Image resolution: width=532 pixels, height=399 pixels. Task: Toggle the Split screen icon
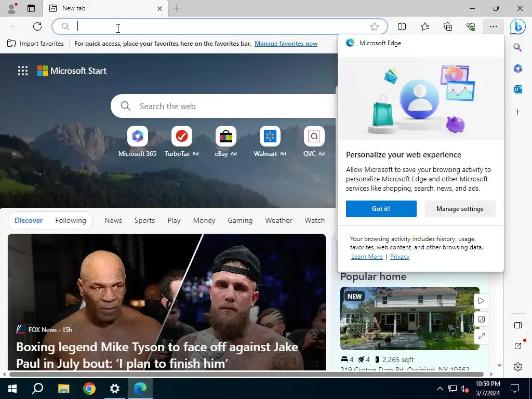pos(402,26)
